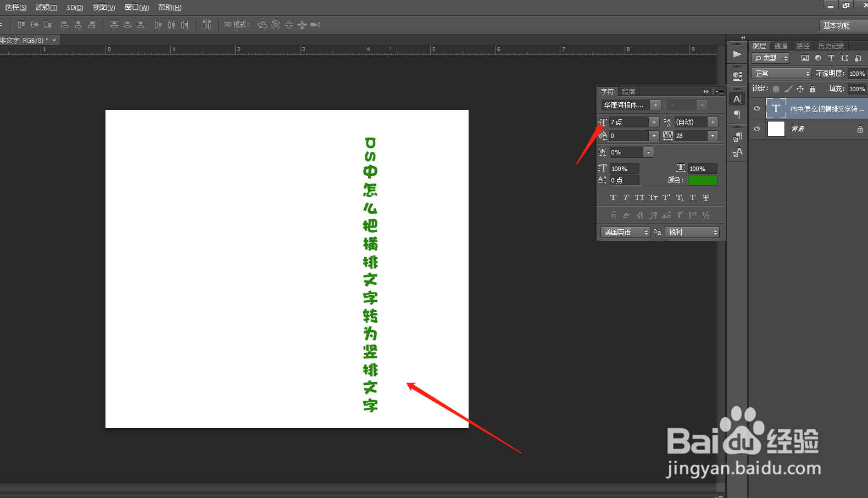Open the 视图(V) menu

[x=104, y=7]
